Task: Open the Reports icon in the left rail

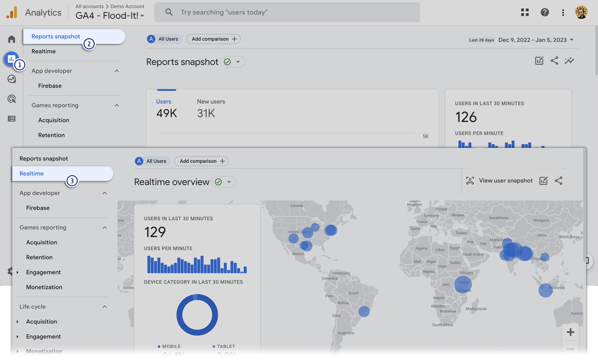Action: click(x=11, y=59)
